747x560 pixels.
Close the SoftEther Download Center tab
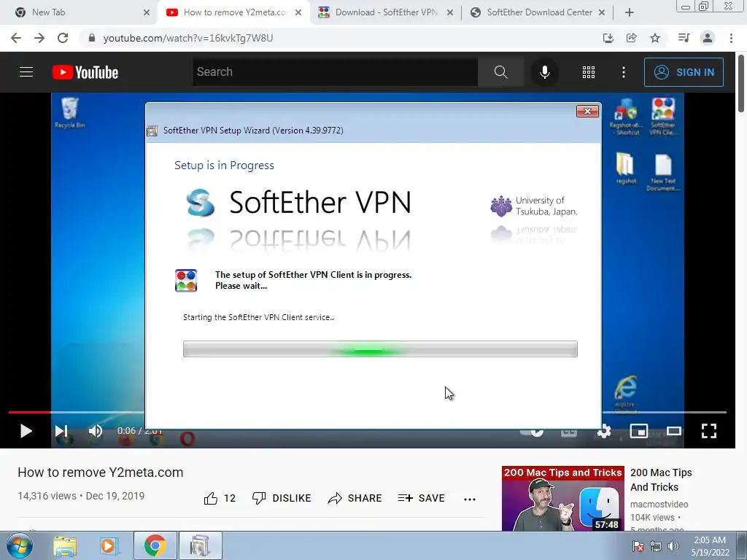click(x=602, y=12)
